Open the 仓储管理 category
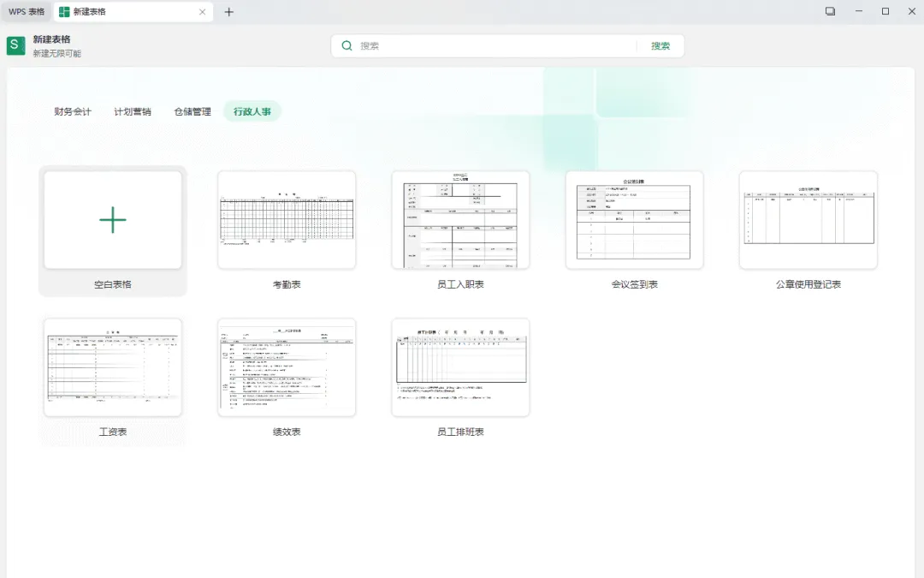This screenshot has width=924, height=578. tap(192, 111)
